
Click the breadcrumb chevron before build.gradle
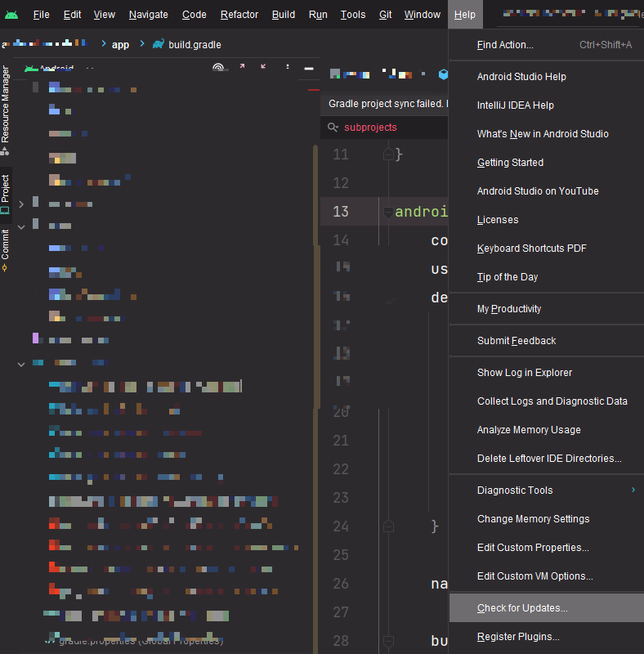[142, 43]
